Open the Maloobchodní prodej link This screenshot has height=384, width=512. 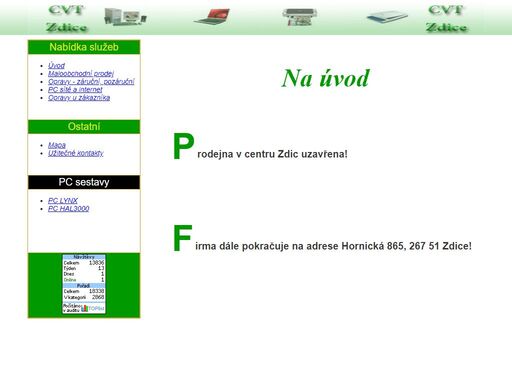81,73
